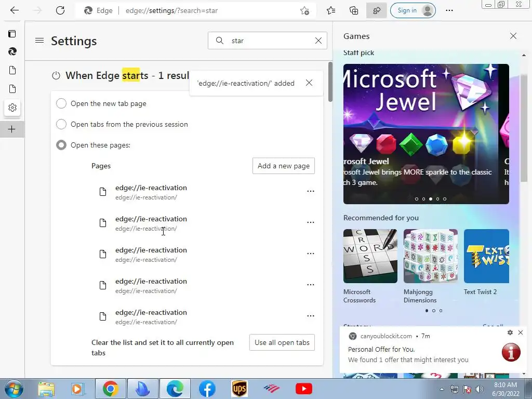Go to second Recommended carousel page dot
This screenshot has width=532, height=399.
click(434, 311)
